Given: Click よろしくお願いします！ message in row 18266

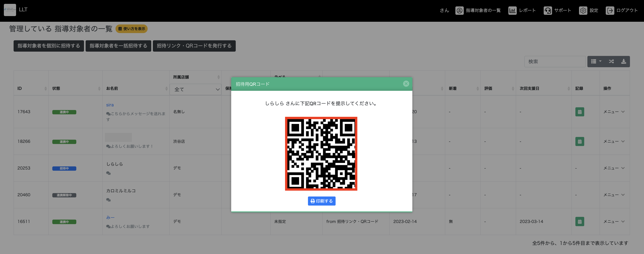Looking at the screenshot, I should [x=130, y=146].
